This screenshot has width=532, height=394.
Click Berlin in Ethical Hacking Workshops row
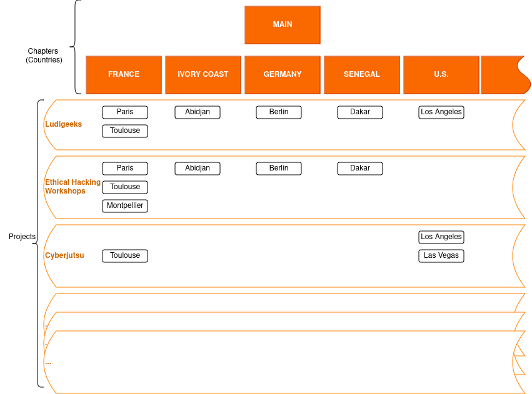[279, 169]
